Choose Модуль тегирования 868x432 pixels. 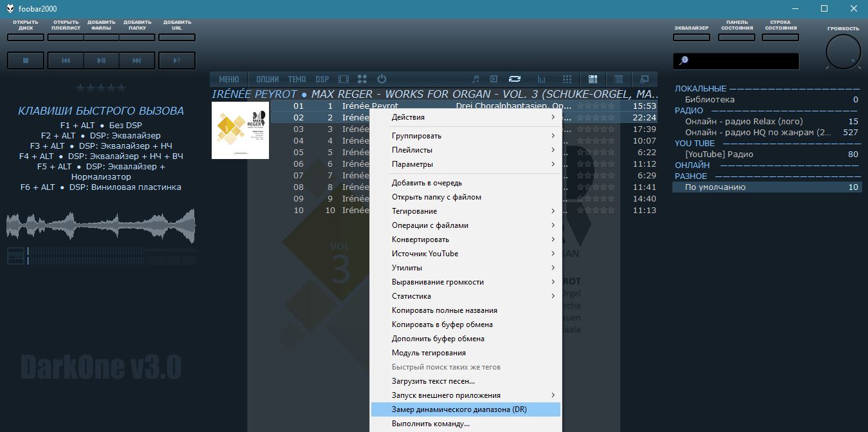tap(466, 353)
